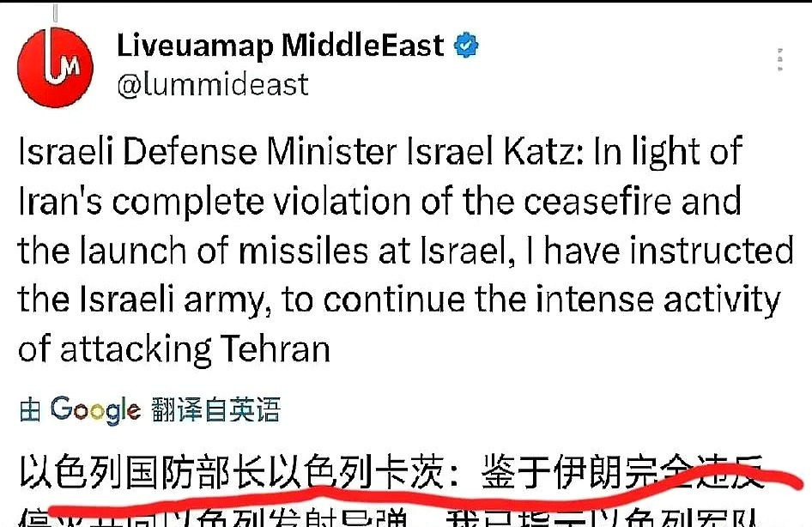The height and width of the screenshot is (527, 812).
Task: Click the Google logo in translation credit
Action: tap(95, 410)
